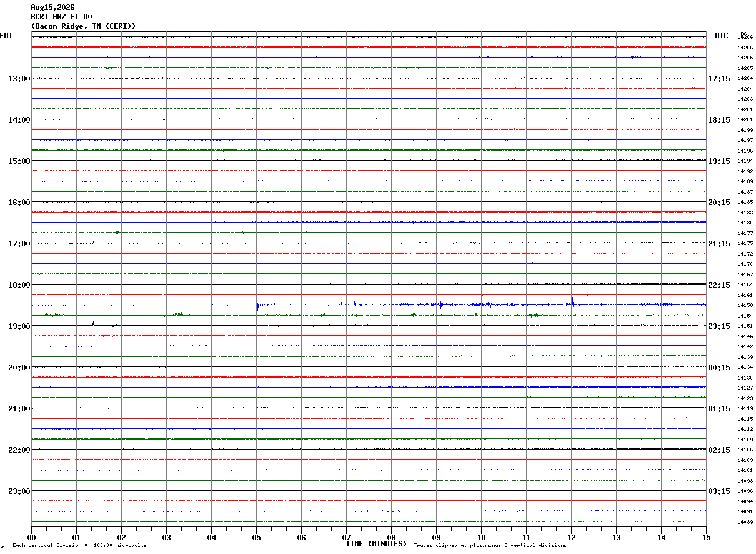Click the DC value 14089 at bottom
Viewport: 756px width, 554px height.
[x=745, y=522]
